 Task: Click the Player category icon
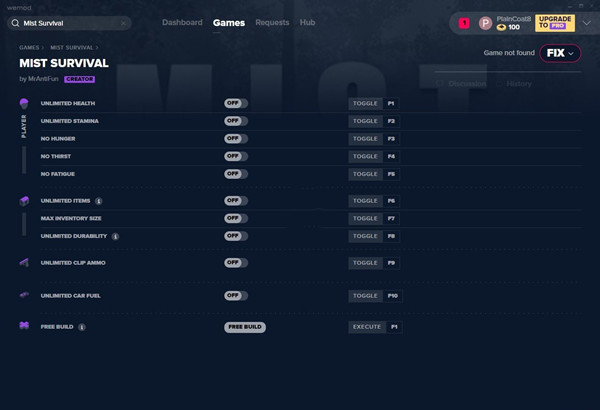[24, 103]
